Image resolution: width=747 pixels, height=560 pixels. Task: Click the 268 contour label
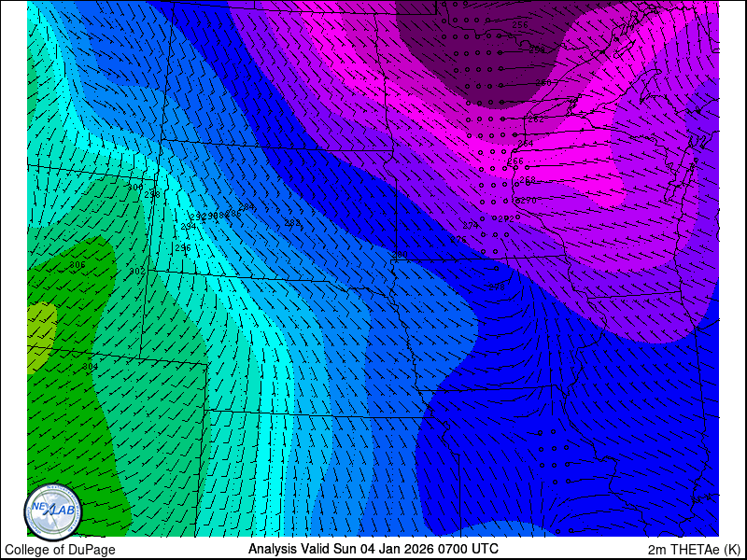pyautogui.click(x=528, y=180)
